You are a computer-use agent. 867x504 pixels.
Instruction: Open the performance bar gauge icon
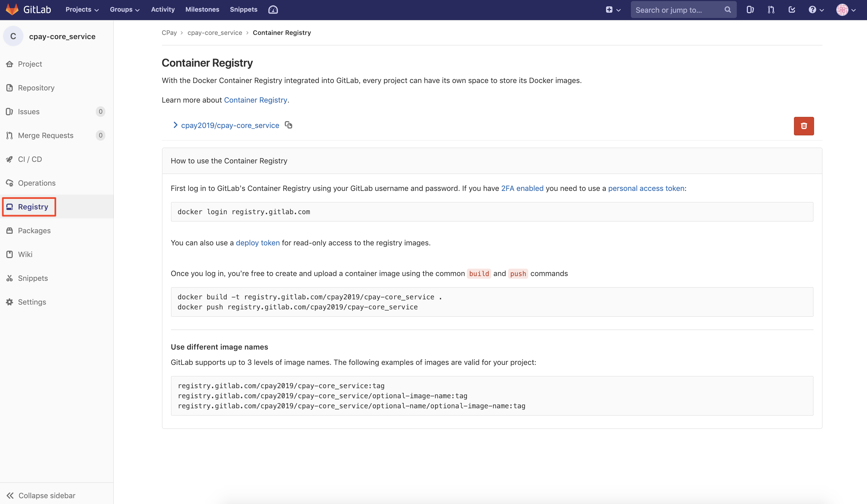[x=273, y=10]
